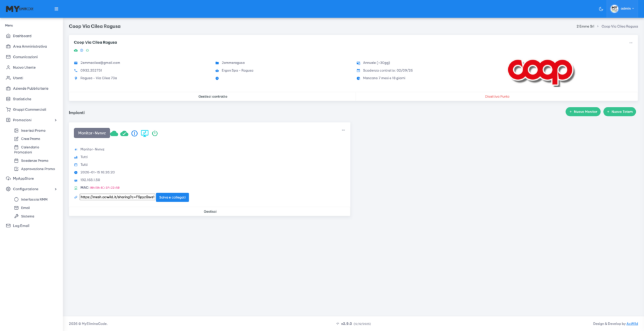The image size is (644, 331).
Task: Click cyan remote desktop monitor icon
Action: [145, 133]
